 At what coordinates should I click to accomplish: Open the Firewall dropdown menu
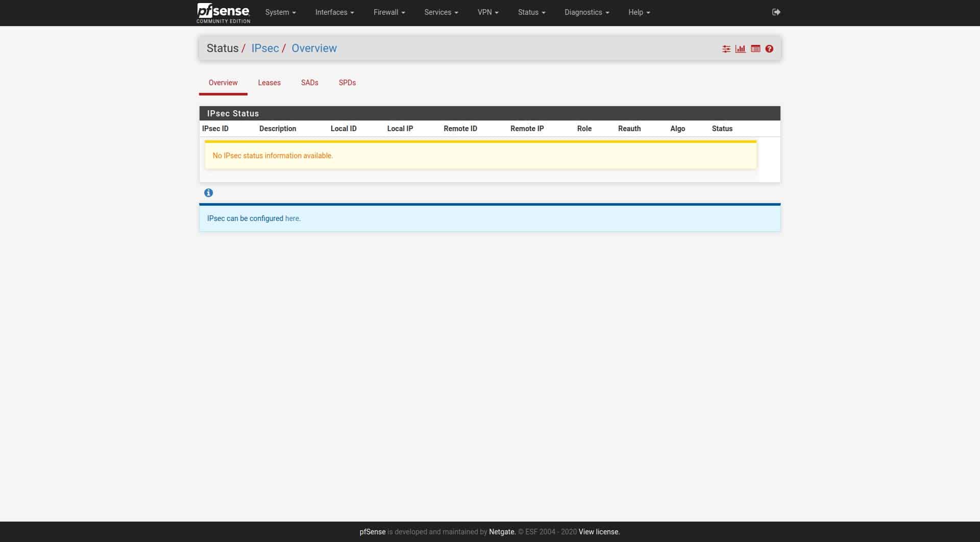(389, 12)
